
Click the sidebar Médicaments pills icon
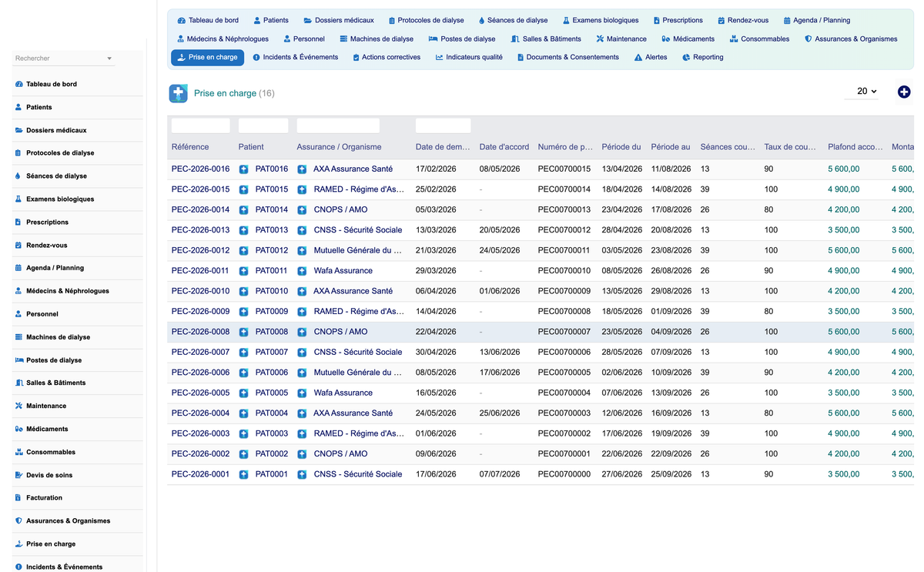[x=18, y=429]
